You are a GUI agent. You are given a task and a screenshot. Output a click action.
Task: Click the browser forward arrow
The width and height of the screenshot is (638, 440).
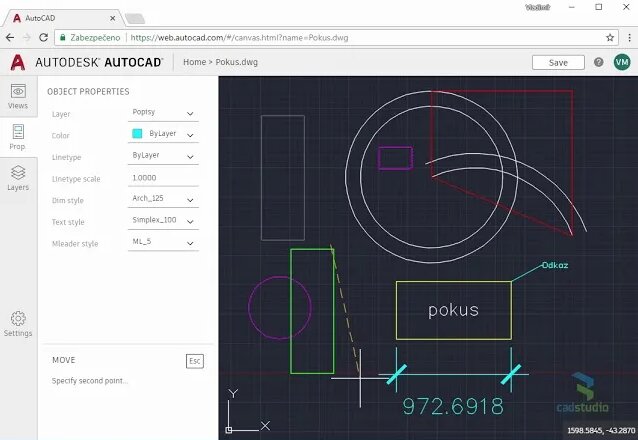(27, 38)
